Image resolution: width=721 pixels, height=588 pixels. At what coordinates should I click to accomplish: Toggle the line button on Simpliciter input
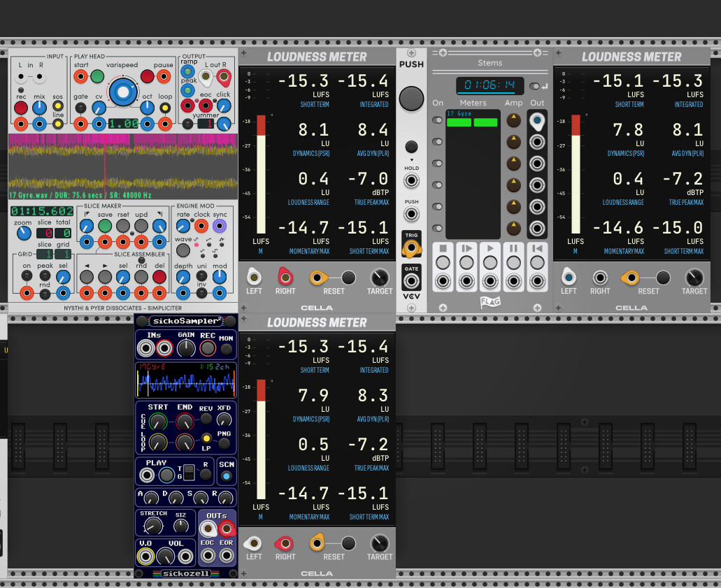point(58,124)
